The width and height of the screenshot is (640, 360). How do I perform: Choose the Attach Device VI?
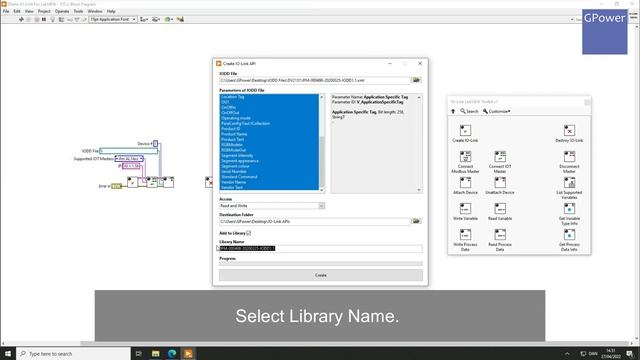click(465, 182)
